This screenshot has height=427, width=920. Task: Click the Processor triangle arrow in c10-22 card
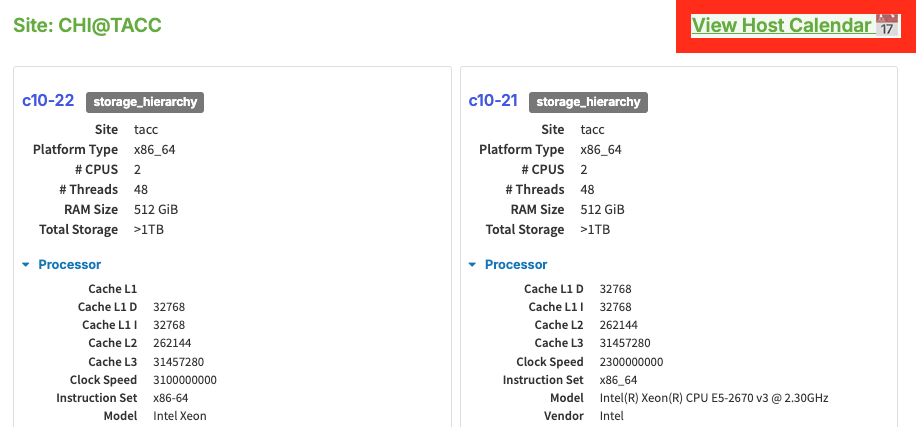(26, 265)
